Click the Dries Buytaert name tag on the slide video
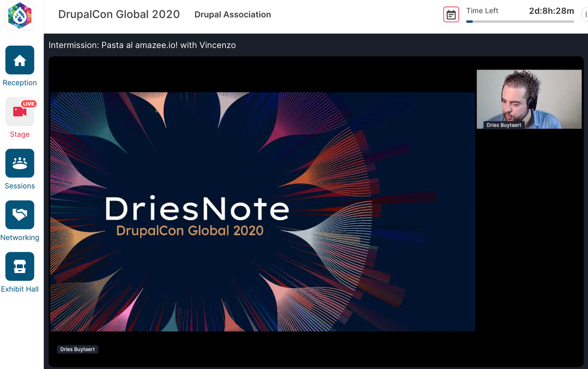 pyautogui.click(x=77, y=349)
